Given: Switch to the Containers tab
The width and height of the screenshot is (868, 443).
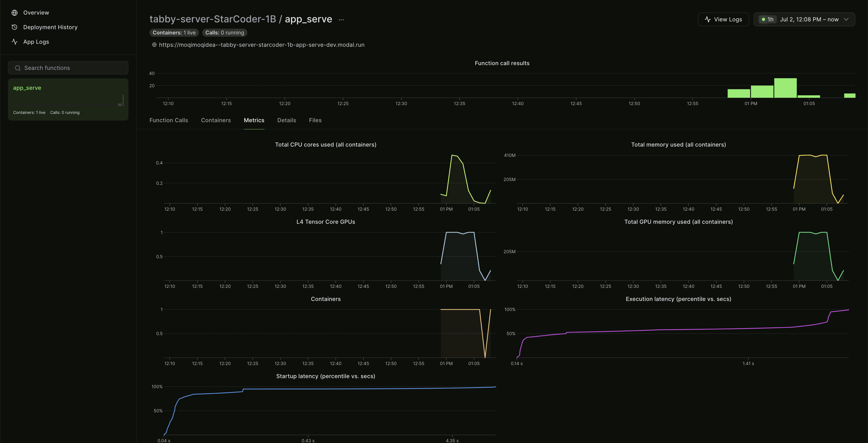Looking at the screenshot, I should pos(216,120).
